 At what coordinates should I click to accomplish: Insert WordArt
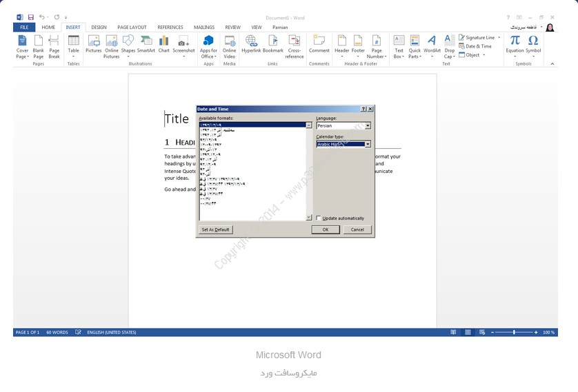click(x=432, y=47)
